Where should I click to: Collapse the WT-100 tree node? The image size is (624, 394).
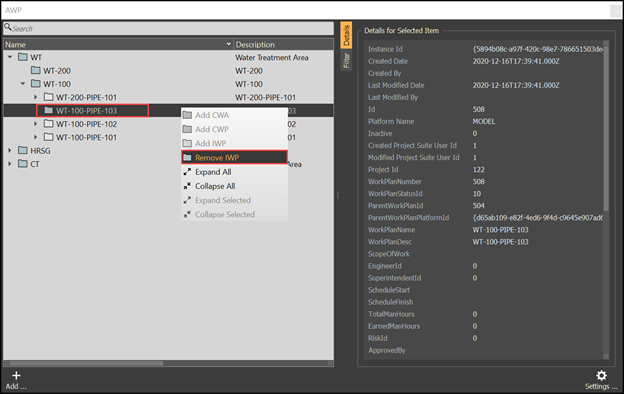click(23, 84)
